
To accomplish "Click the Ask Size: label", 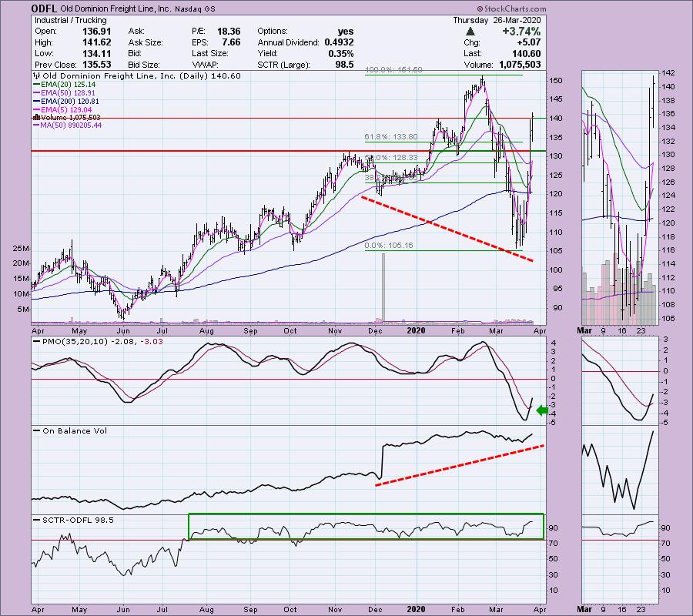I will tap(146, 42).
